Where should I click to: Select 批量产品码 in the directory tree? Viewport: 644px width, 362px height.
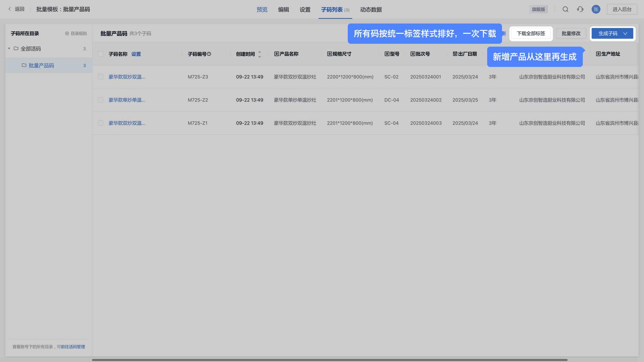point(49,65)
